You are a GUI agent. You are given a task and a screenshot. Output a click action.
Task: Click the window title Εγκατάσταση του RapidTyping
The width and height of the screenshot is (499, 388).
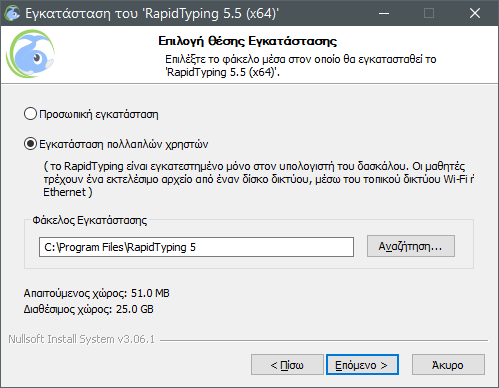(152, 13)
